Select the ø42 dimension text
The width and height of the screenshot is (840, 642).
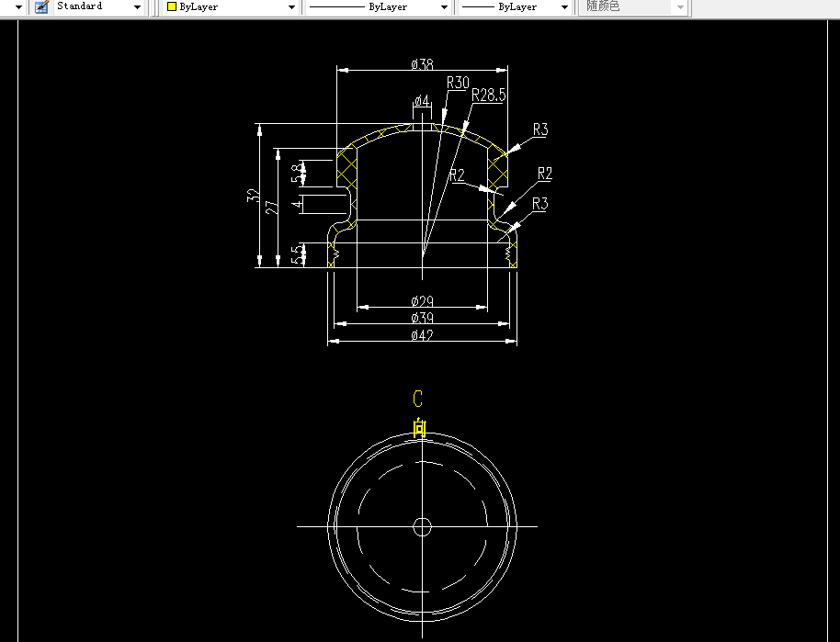coord(422,335)
